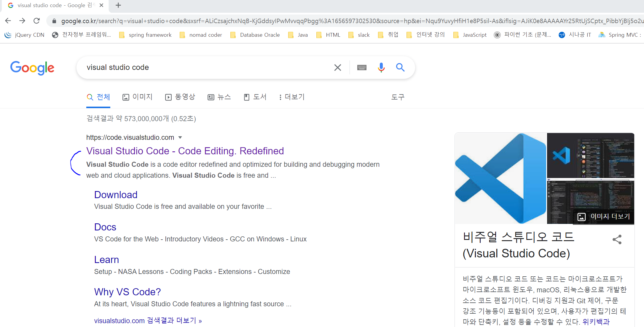644x327 pixels.
Task: Click inside the visual studio code search field
Action: (x=205, y=68)
